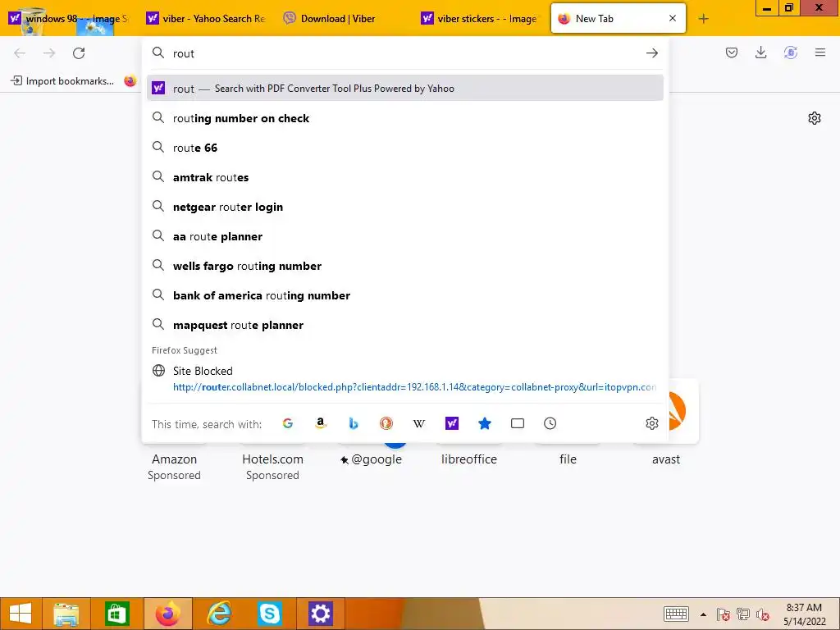
Task: Click the network tray icon
Action: (x=743, y=614)
